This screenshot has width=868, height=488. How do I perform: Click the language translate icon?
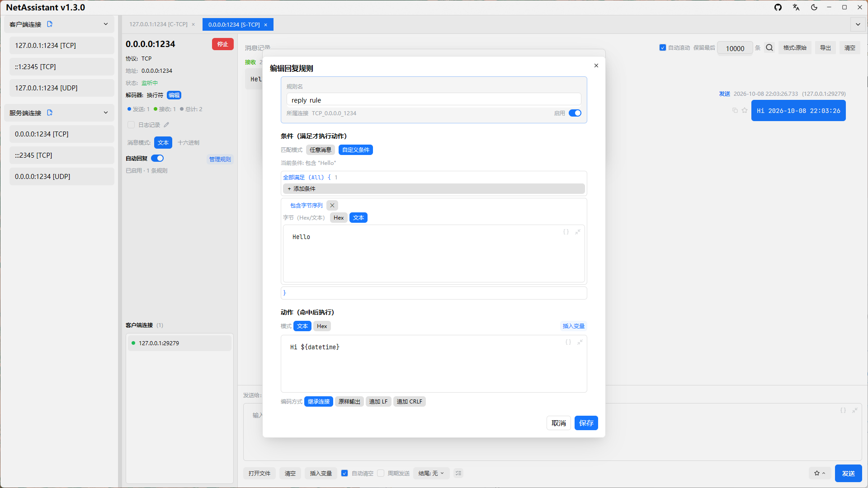point(796,7)
